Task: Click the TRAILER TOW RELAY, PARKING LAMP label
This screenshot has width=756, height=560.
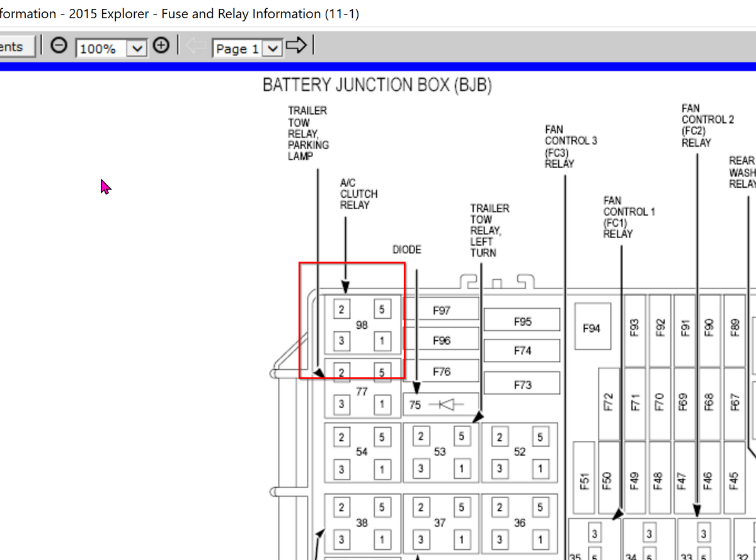Action: point(309,133)
